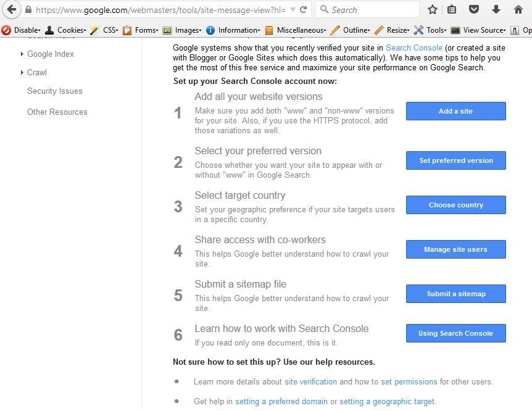Click the Cookies person icon
This screenshot has width=532, height=411.
[x=49, y=30]
